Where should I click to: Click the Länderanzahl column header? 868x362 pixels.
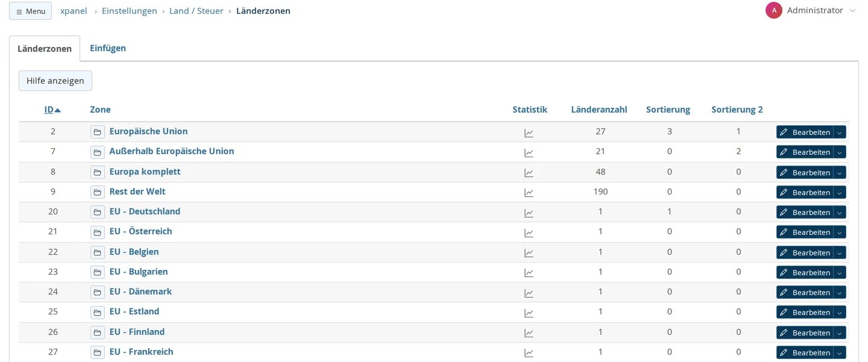tap(599, 110)
